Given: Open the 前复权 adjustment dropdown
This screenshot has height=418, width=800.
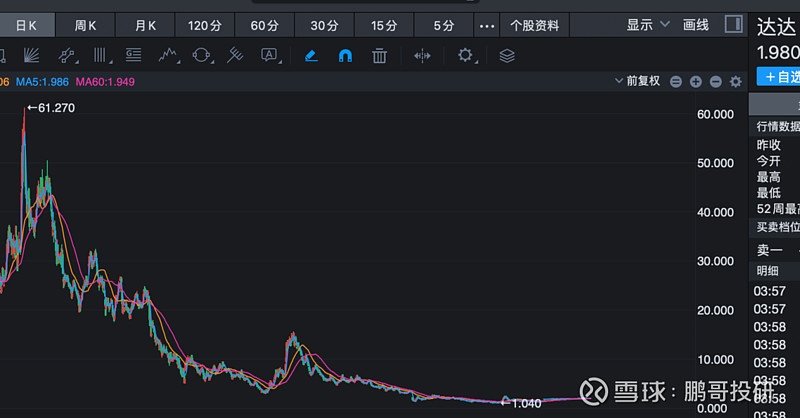Looking at the screenshot, I should pos(638,81).
